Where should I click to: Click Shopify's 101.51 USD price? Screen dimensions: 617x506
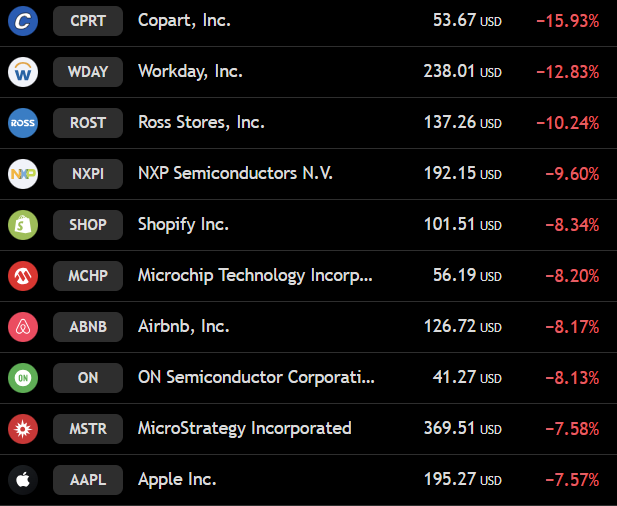point(463,225)
